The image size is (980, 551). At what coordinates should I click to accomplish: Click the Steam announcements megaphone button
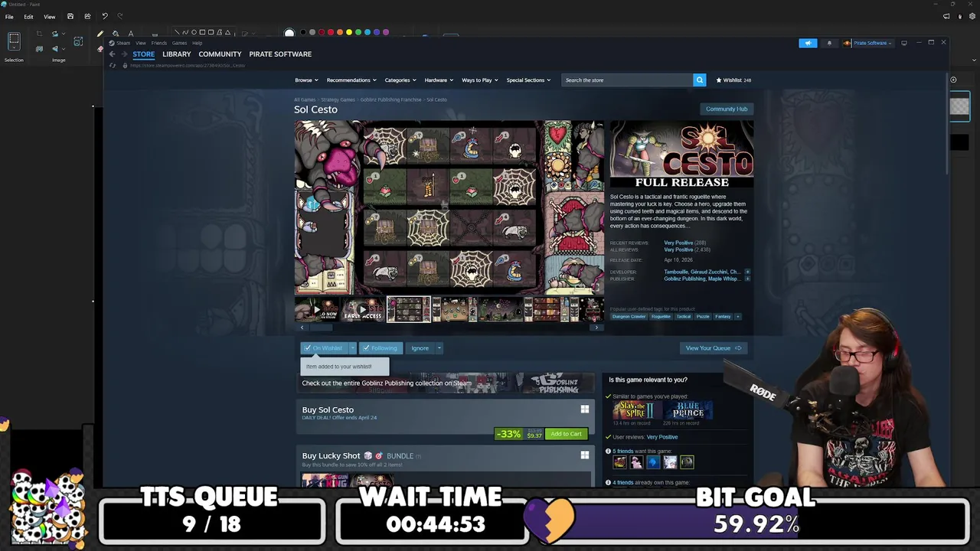coord(808,43)
